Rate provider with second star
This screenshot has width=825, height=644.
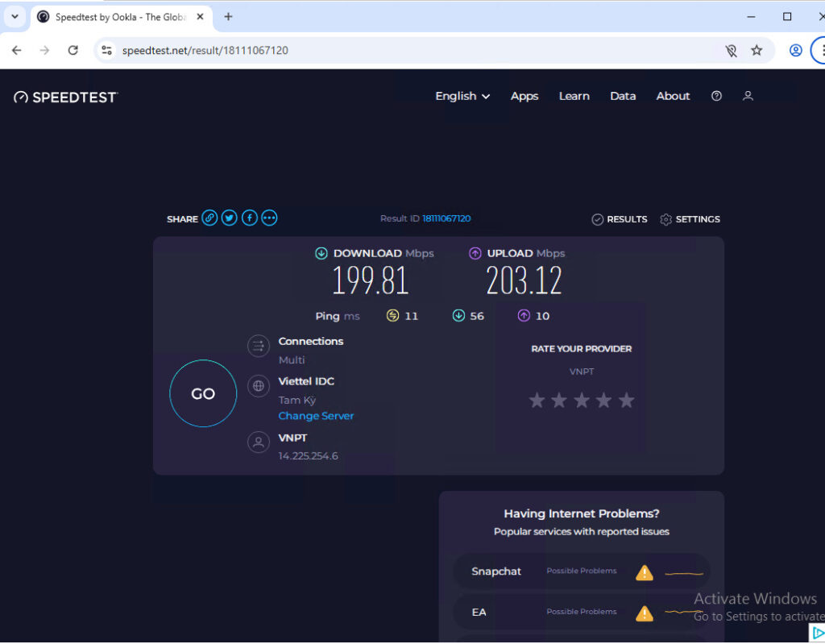pyautogui.click(x=559, y=401)
